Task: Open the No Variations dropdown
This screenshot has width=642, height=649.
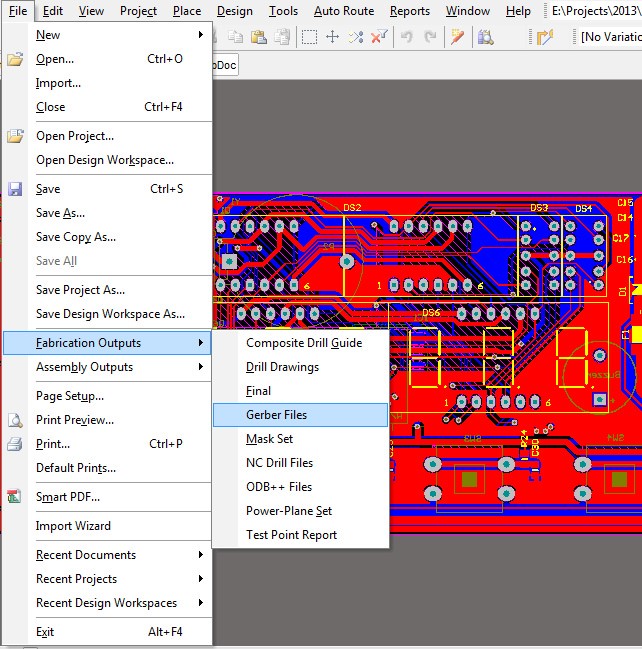Action: point(610,37)
